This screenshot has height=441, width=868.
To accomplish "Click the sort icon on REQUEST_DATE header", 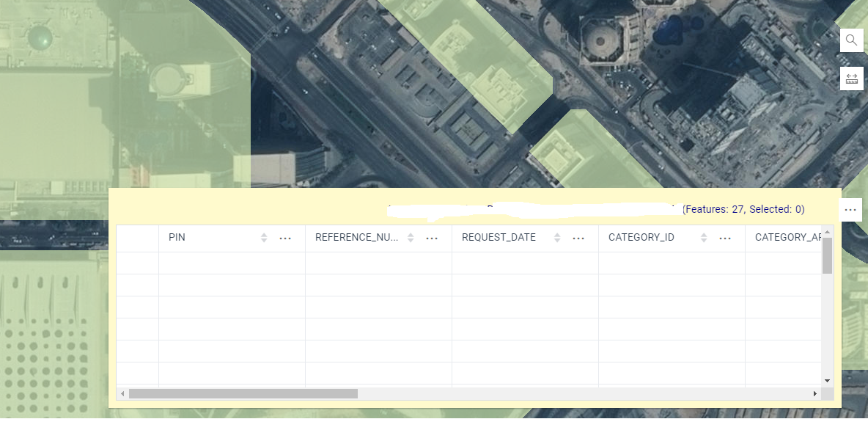I will coord(556,238).
